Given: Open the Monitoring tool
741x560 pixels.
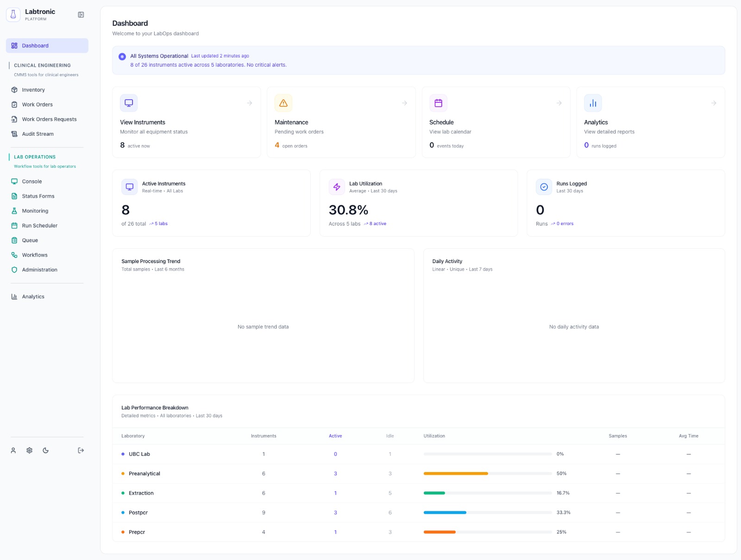Looking at the screenshot, I should [35, 211].
